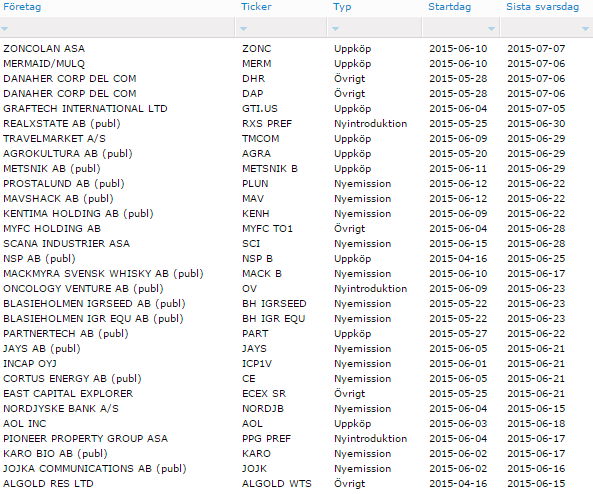Select the ZONCOLAN ASA row
593x494 pixels.
(296, 48)
